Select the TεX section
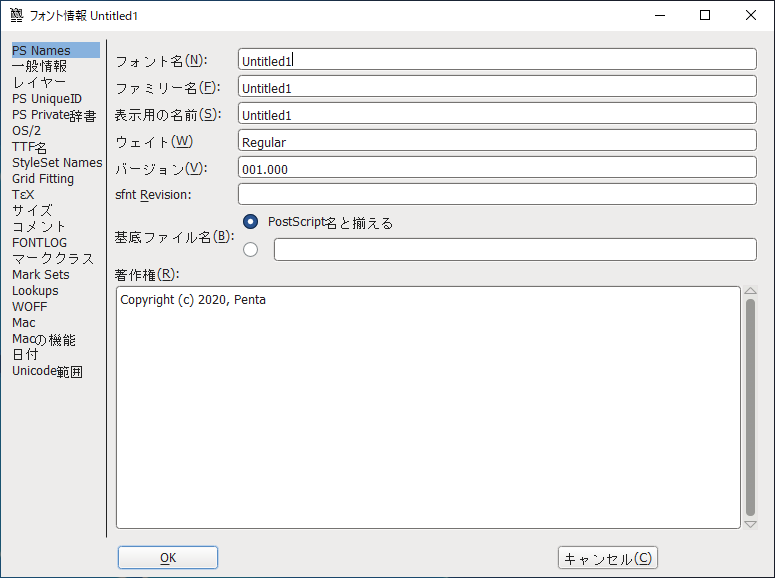This screenshot has height=578, width=775. coord(23,194)
